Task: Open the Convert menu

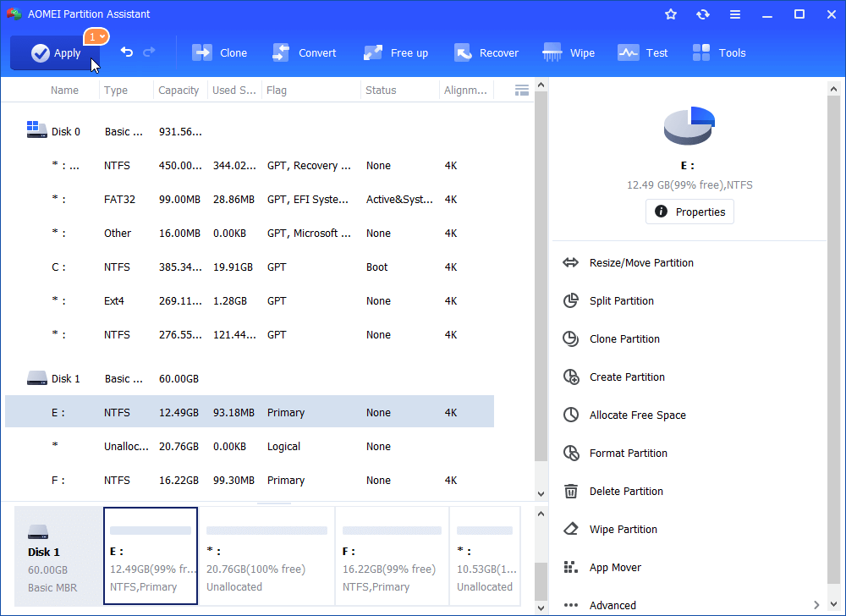Action: [x=305, y=52]
